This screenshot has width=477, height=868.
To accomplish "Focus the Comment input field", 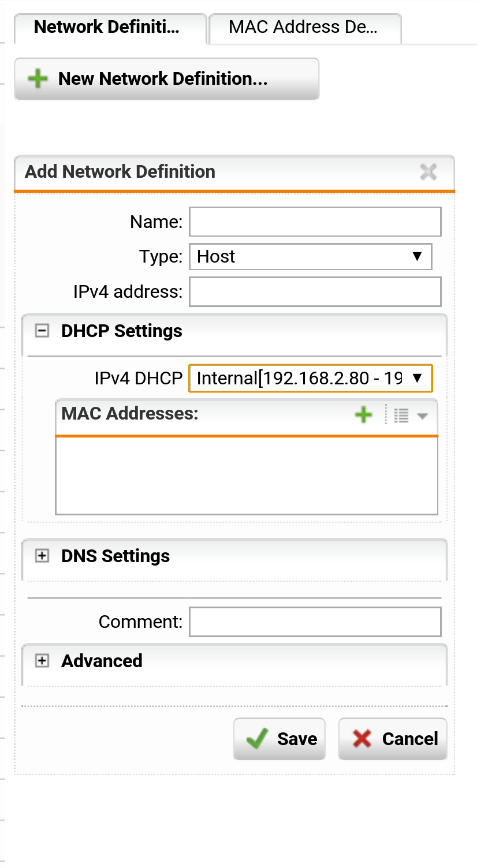I will coord(315,622).
